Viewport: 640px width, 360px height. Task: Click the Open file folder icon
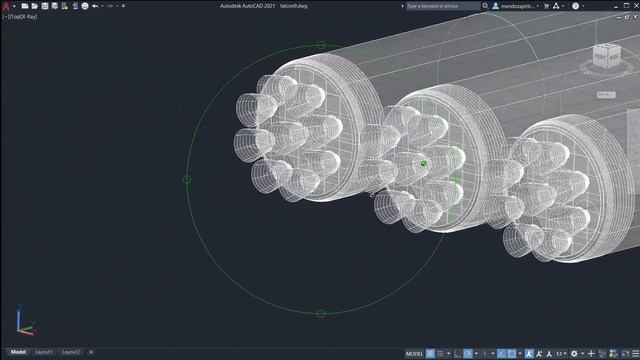(x=35, y=6)
